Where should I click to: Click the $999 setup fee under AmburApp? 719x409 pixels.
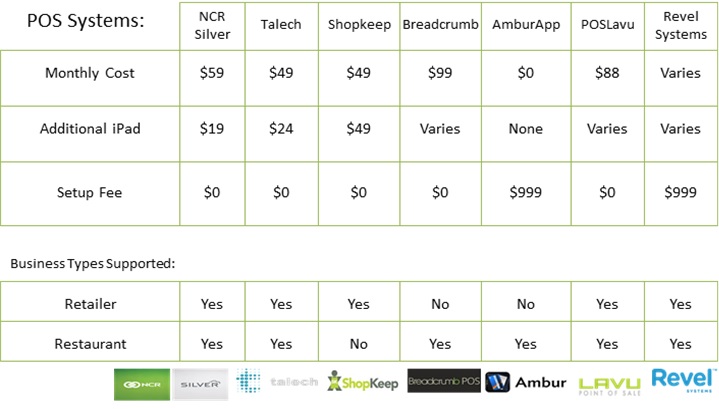click(525, 192)
